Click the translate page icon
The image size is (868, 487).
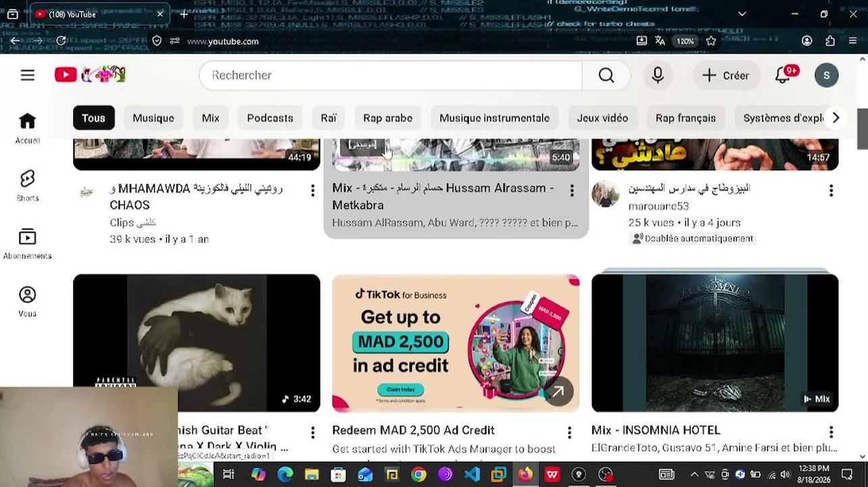[660, 41]
